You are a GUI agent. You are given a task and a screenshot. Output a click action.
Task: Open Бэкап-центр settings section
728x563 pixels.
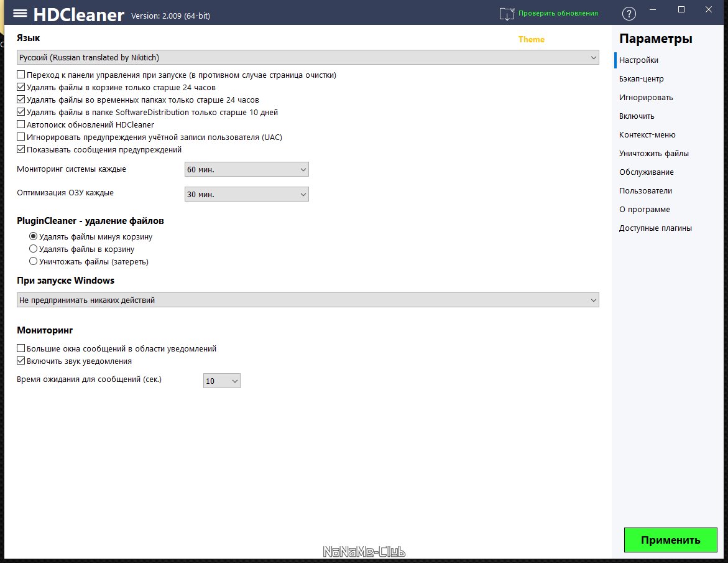641,79
